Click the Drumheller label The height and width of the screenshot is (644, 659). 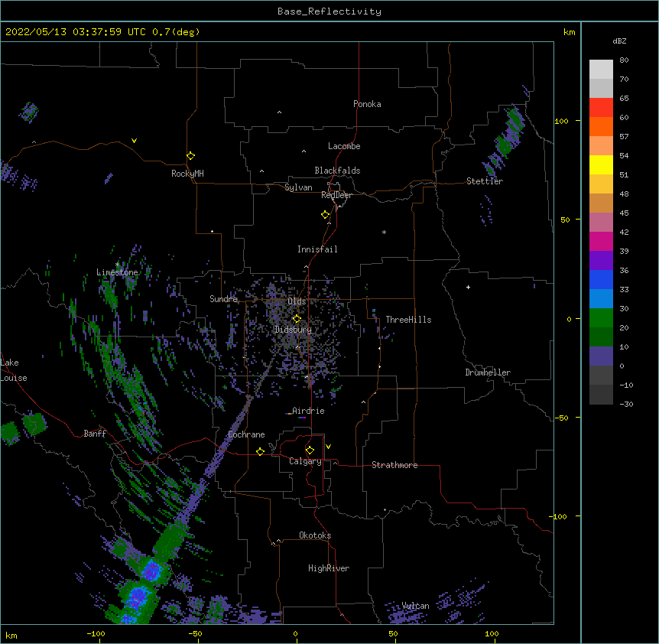click(x=488, y=372)
